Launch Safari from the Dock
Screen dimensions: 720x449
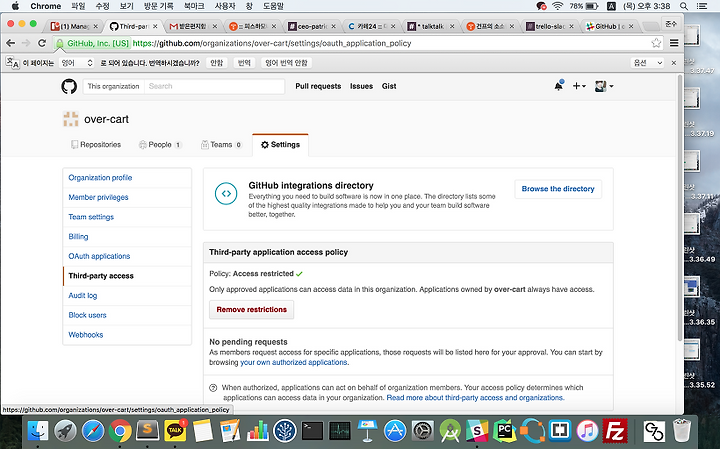tap(93, 431)
